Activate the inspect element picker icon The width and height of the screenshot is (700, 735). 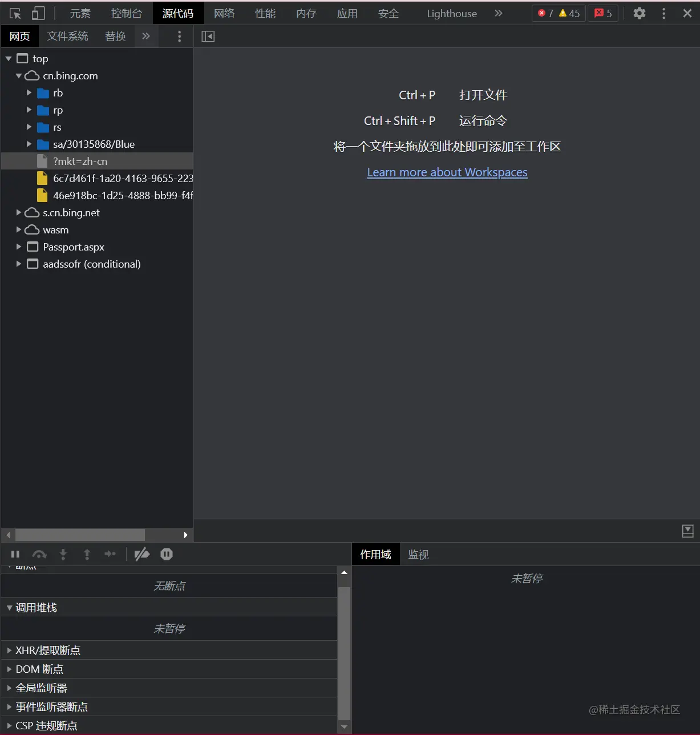point(15,13)
